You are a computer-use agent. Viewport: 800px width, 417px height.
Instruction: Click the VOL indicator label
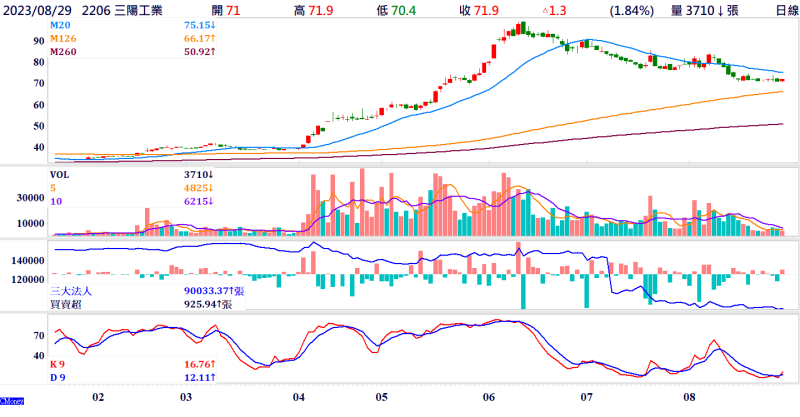tap(62, 172)
